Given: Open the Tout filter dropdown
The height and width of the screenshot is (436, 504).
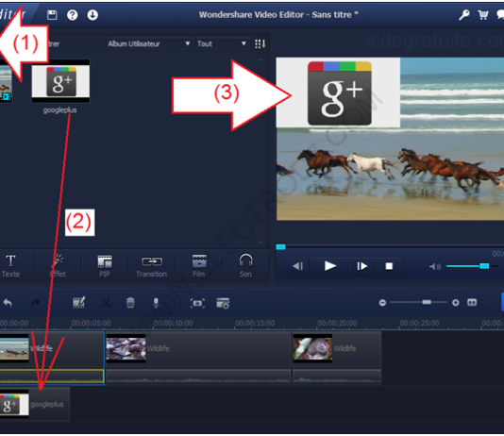Looking at the screenshot, I should 222,43.
